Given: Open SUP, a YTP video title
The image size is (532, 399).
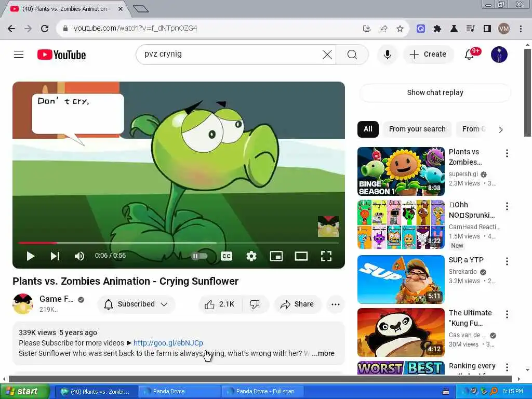Looking at the screenshot, I should tap(466, 260).
